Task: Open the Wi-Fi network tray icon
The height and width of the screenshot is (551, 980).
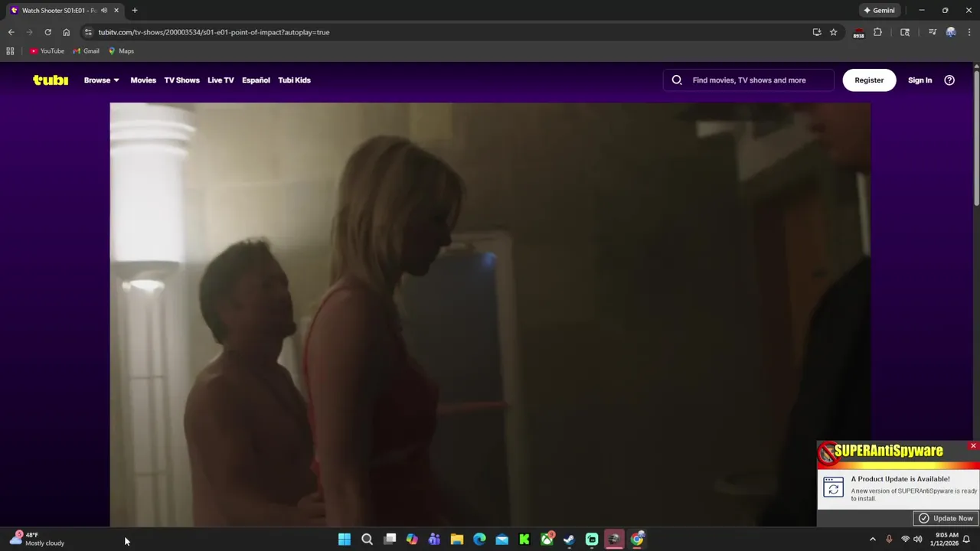Action: 905,540
